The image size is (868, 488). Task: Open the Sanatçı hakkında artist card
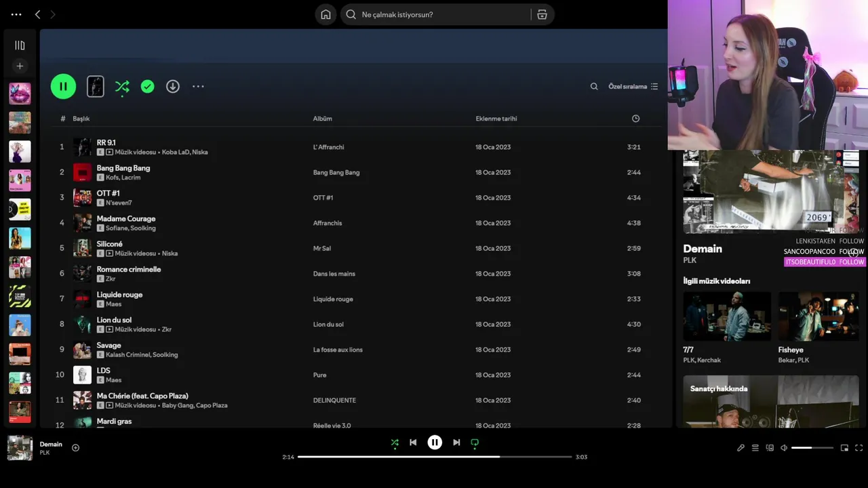[x=771, y=401]
